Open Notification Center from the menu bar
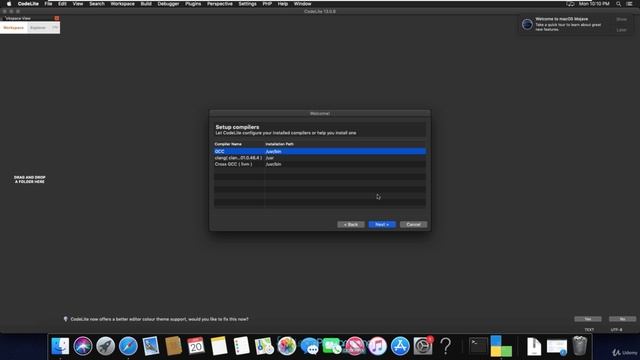640x360 pixels. 629,4
